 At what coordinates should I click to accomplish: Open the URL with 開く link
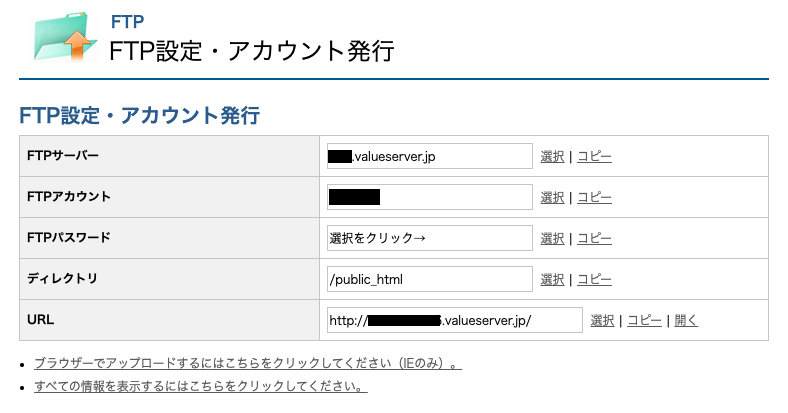pyautogui.click(x=686, y=320)
